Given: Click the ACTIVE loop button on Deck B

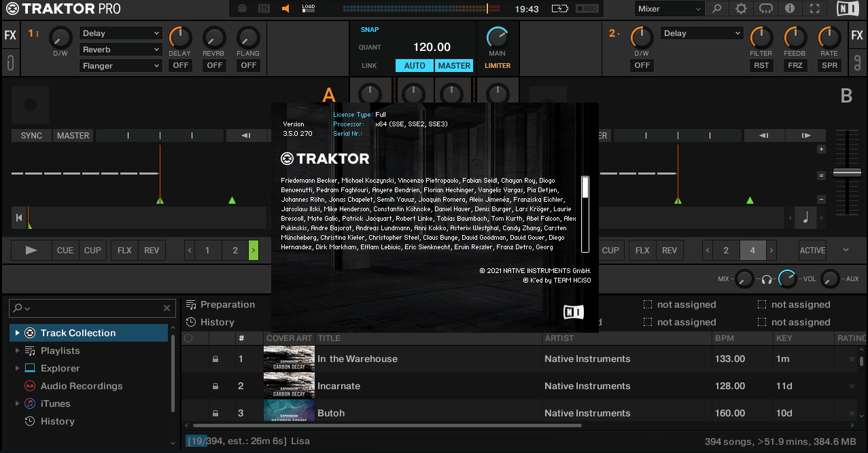Looking at the screenshot, I should pos(812,251).
